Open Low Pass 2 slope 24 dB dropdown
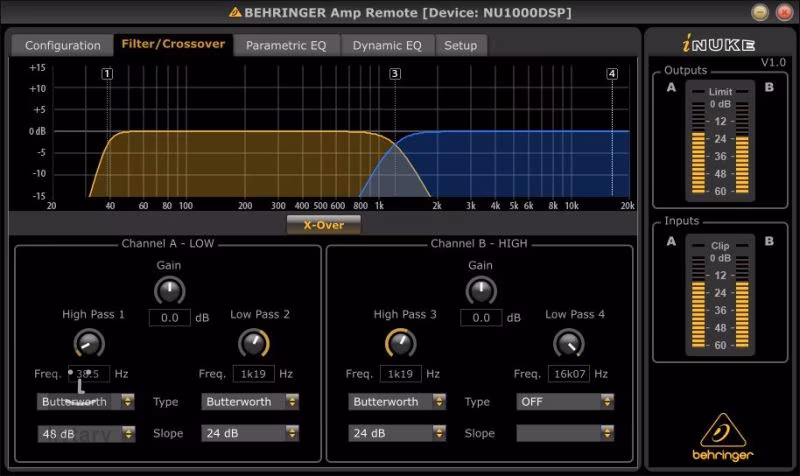Viewport: 800px width, 476px height. click(251, 434)
